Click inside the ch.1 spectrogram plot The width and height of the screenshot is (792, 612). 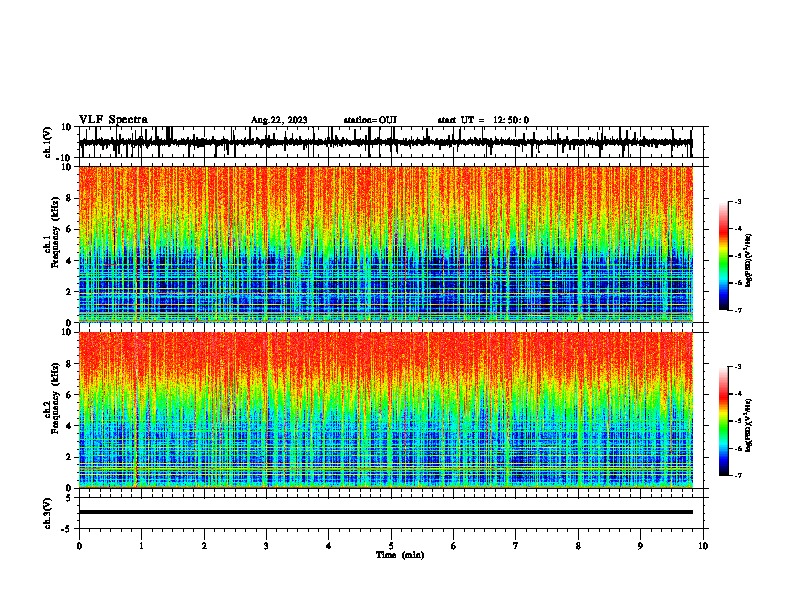point(385,244)
